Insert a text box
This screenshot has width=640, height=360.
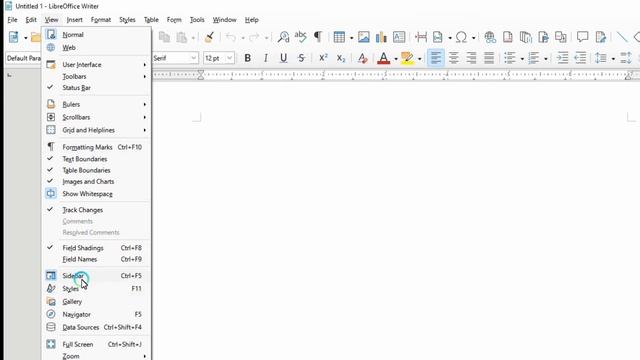click(399, 37)
